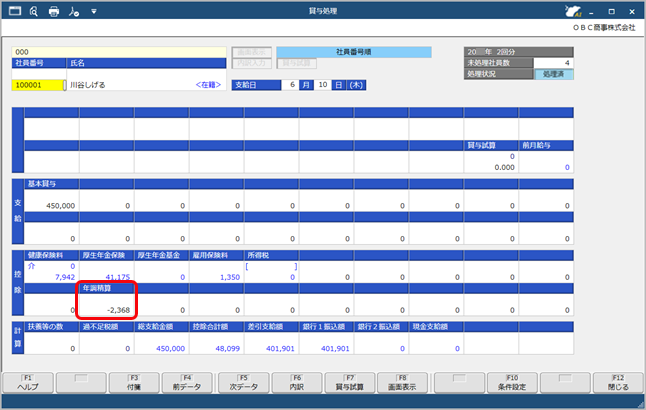
Task: Open employee lookup button beside 100001
Action: point(64,85)
